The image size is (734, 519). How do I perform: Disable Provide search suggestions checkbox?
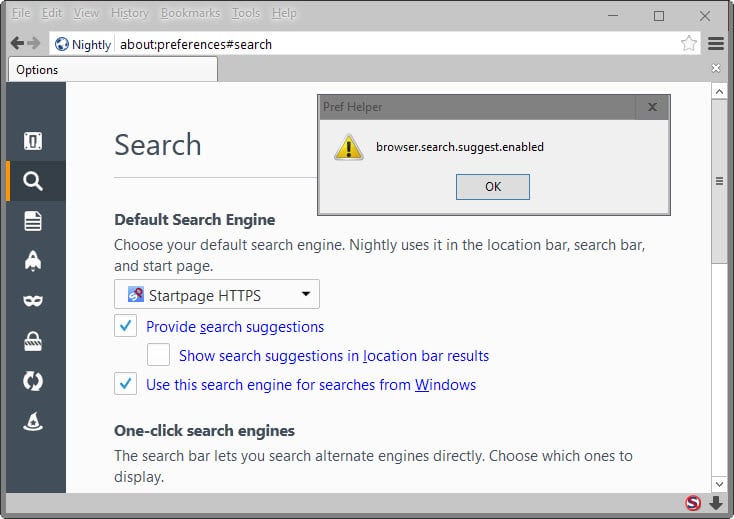(125, 326)
